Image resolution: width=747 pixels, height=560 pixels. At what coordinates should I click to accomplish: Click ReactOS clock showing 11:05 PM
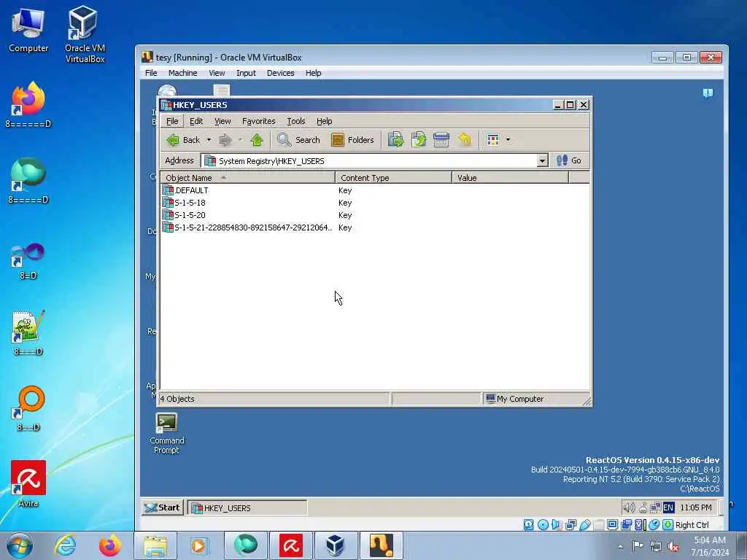point(695,507)
